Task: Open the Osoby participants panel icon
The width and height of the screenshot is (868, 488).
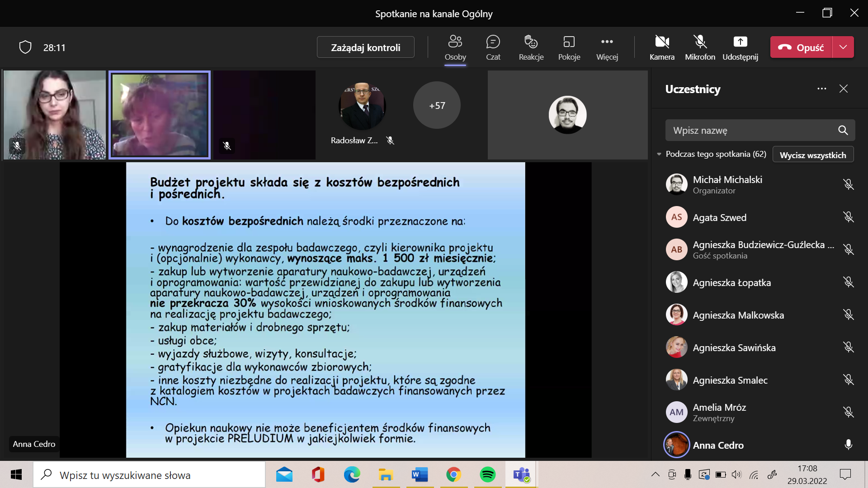Action: (x=455, y=47)
